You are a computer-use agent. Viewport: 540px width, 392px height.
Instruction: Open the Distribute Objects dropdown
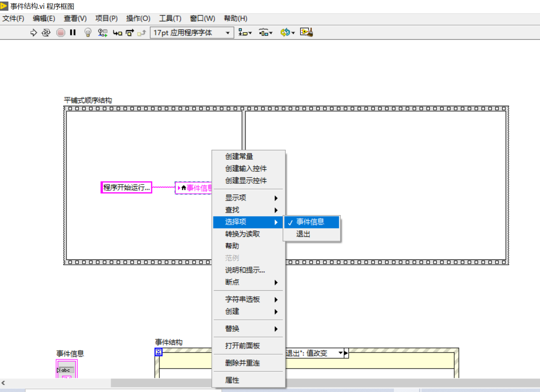click(x=265, y=33)
